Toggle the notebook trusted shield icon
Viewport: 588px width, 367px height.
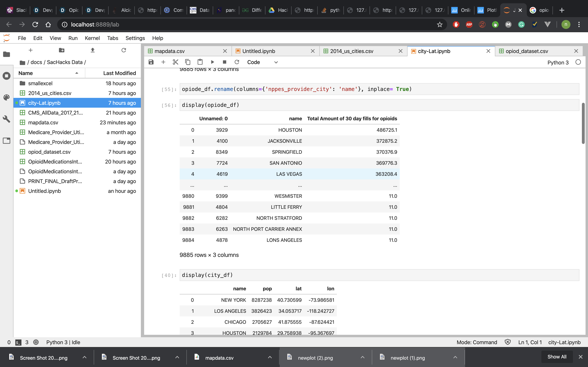(508, 342)
